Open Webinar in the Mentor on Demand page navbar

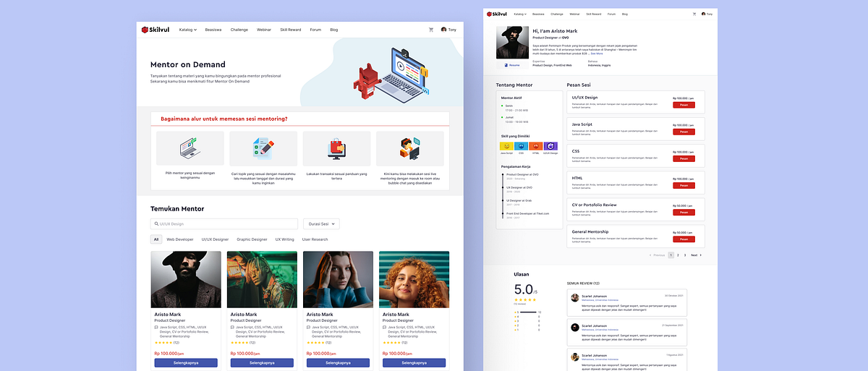264,30
